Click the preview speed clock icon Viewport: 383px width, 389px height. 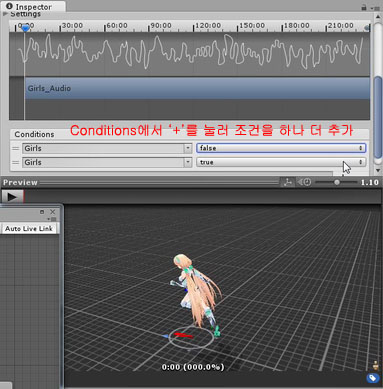[304, 182]
